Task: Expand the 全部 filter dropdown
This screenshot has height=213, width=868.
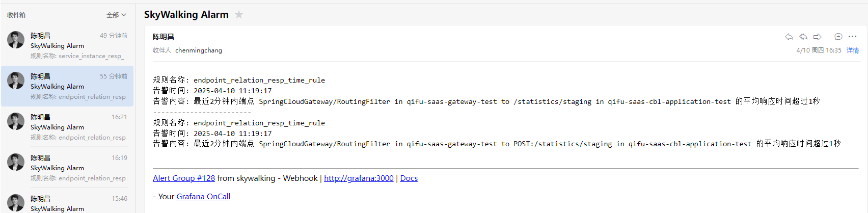Action: 116,15
